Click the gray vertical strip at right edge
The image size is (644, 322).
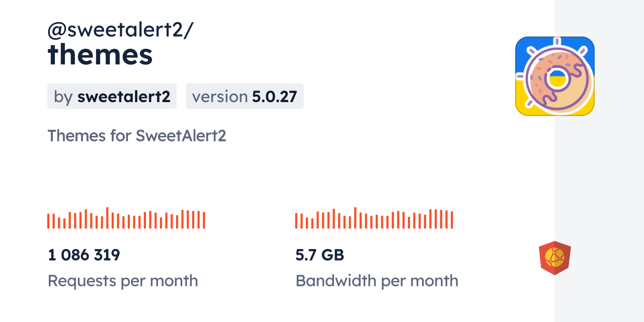tap(599, 161)
